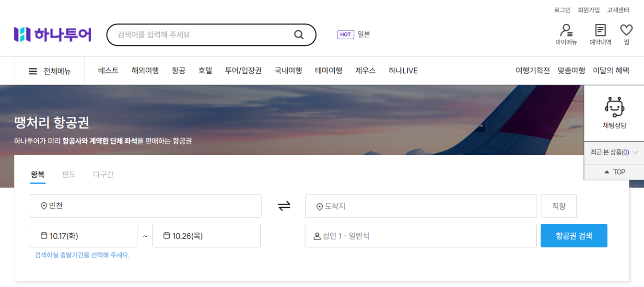
Task: Click the 도착지 destination input field
Action: click(421, 206)
